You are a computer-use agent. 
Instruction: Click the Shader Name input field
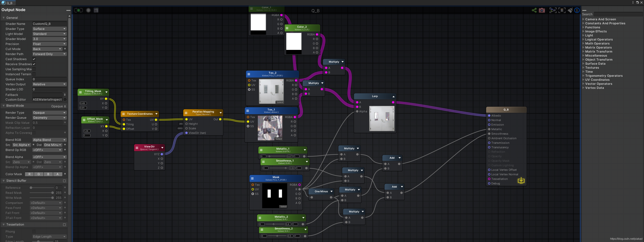pyautogui.click(x=49, y=24)
